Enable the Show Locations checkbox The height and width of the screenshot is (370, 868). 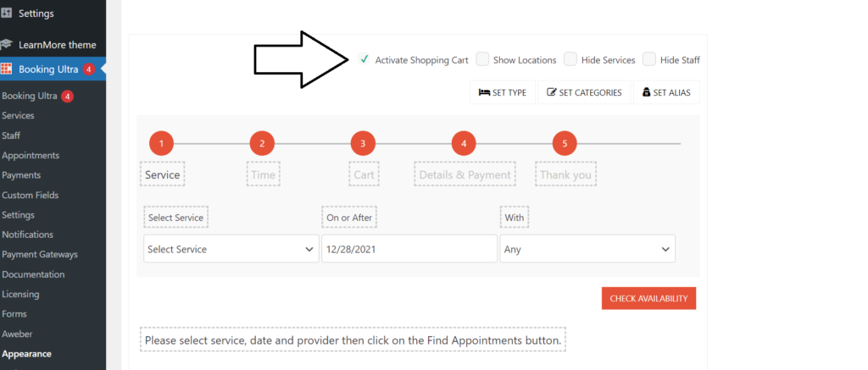point(482,59)
